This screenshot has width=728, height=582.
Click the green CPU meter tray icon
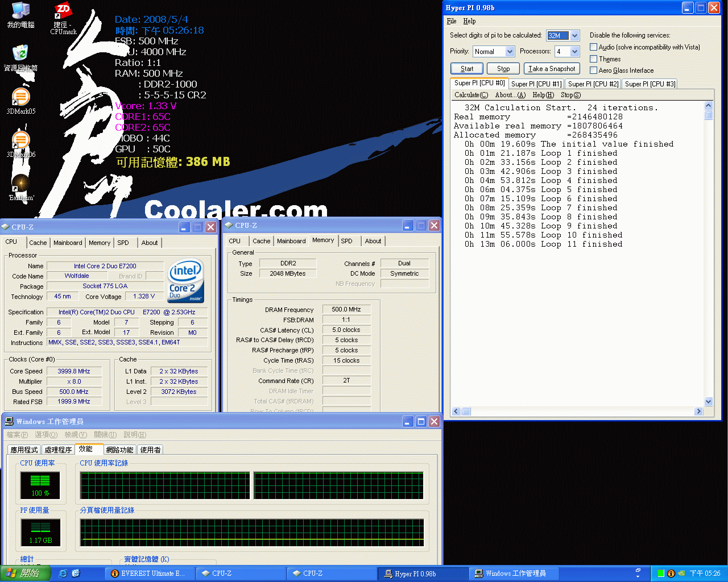[x=661, y=573]
